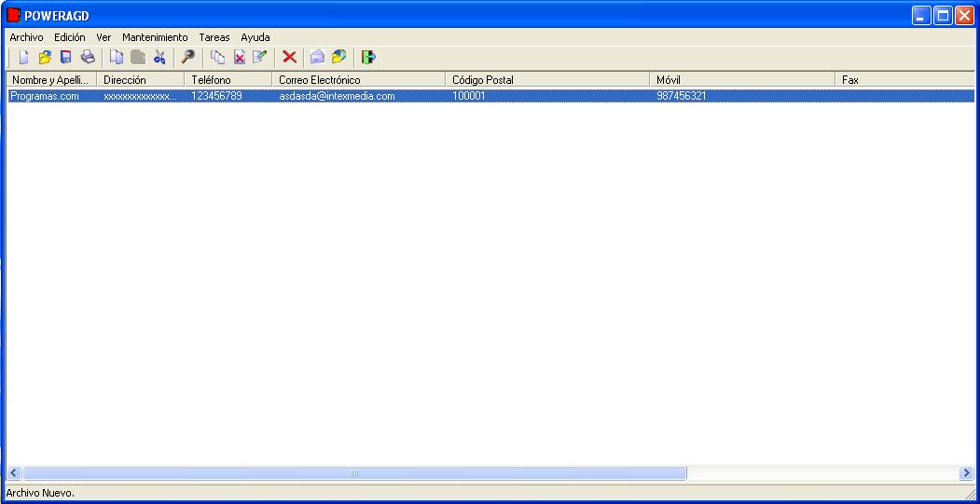Exit the application with the door arrow icon

pyautogui.click(x=368, y=58)
